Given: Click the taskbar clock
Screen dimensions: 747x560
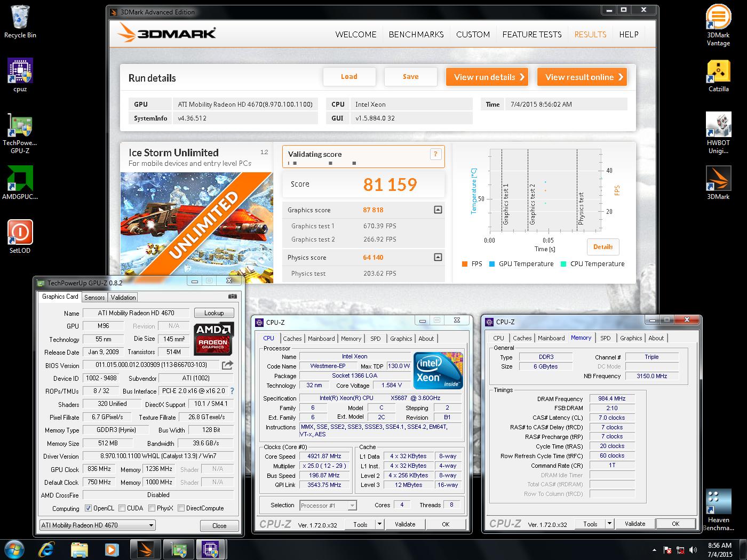Looking at the screenshot, I should [x=720, y=550].
